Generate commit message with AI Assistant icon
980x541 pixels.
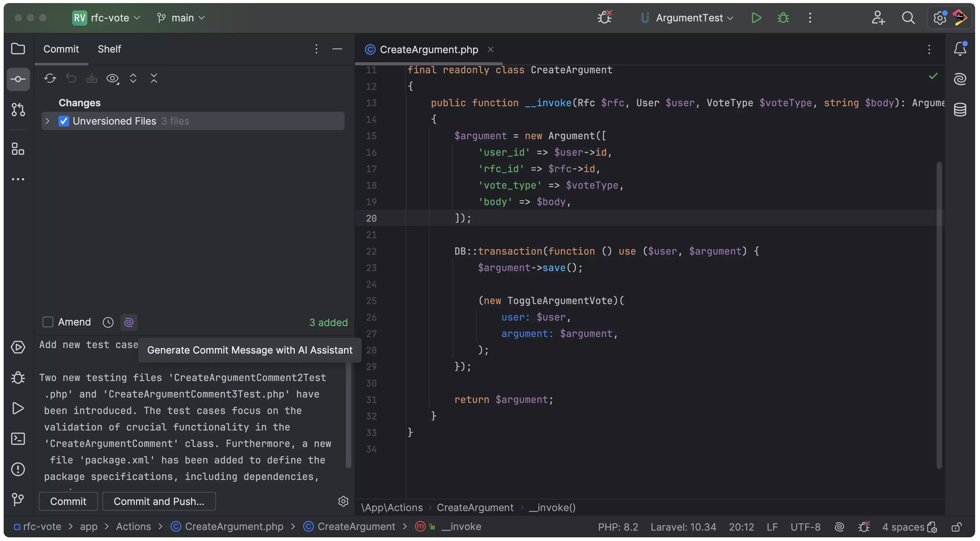pos(129,322)
